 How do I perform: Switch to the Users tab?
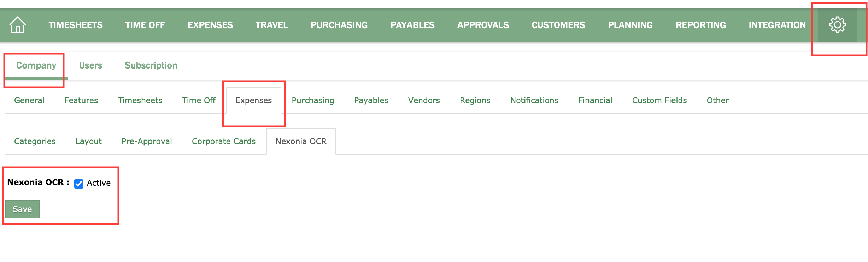[x=90, y=66]
